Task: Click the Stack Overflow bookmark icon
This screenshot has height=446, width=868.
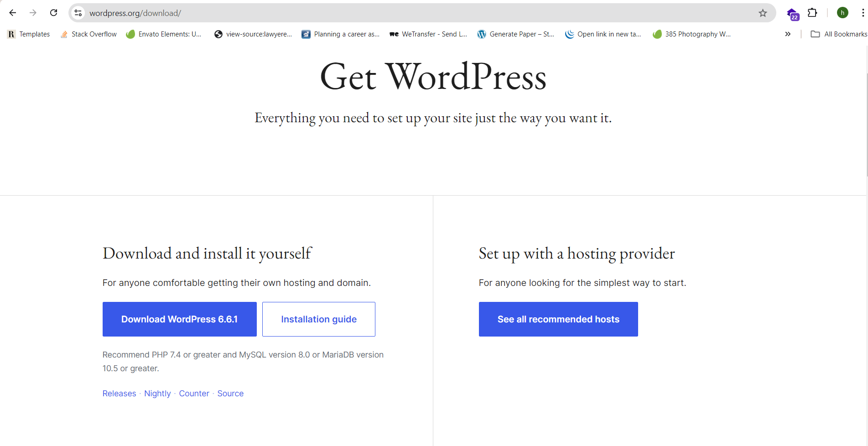Action: pos(64,34)
